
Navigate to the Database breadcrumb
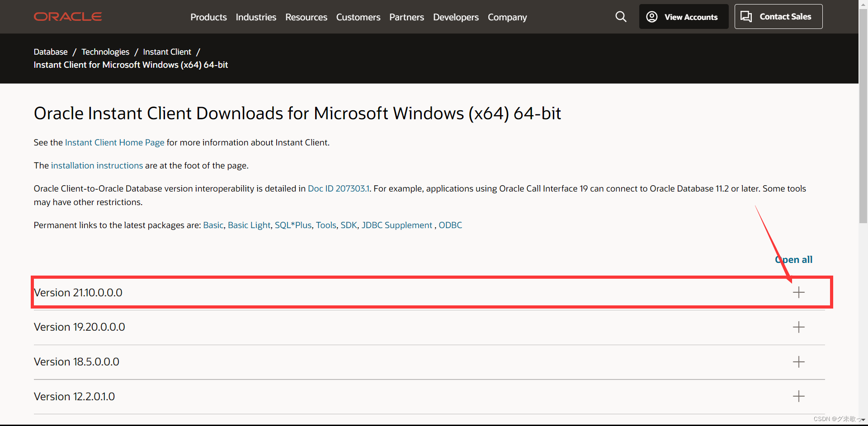[x=50, y=51]
